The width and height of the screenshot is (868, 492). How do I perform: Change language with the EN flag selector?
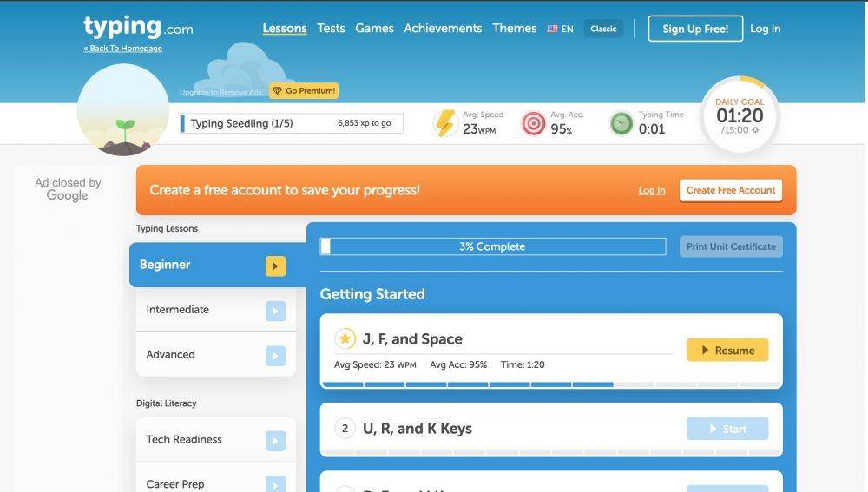[x=560, y=29]
